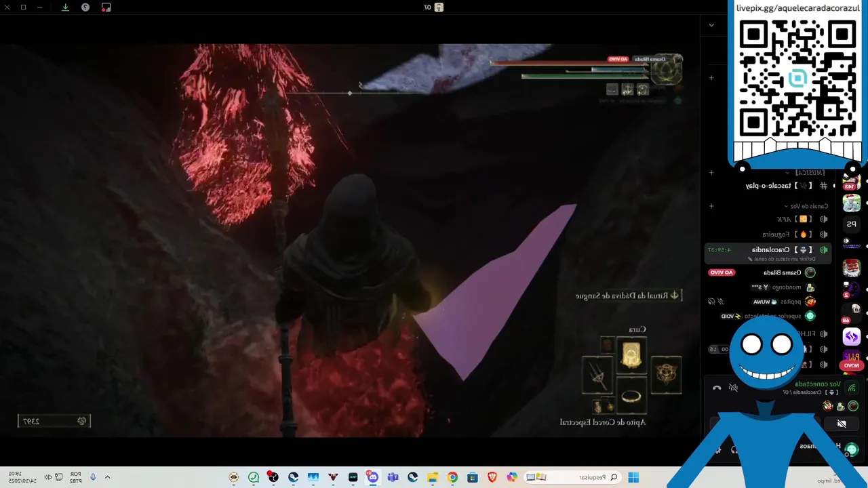The width and height of the screenshot is (868, 488).
Task: Click stream AO VIVO badge in game
Action: (x=619, y=59)
